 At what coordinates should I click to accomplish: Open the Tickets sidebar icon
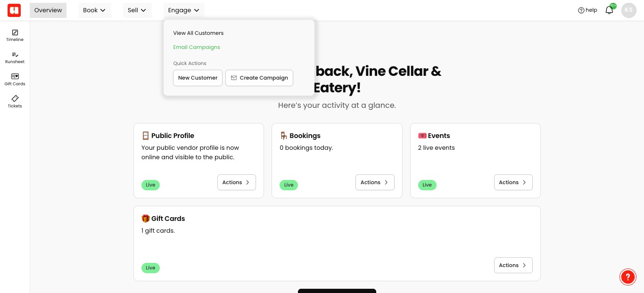click(x=15, y=102)
